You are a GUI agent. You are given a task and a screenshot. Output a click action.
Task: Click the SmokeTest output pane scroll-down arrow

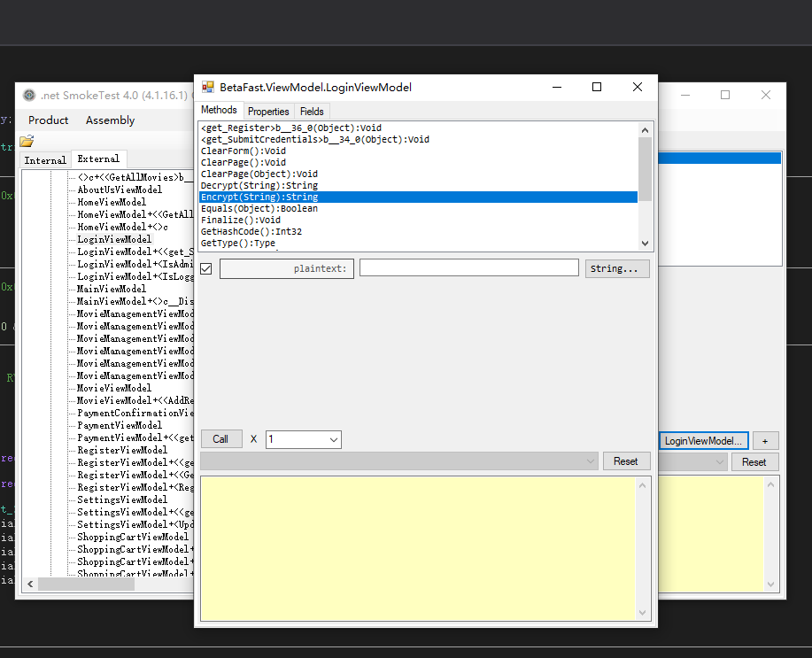click(771, 584)
